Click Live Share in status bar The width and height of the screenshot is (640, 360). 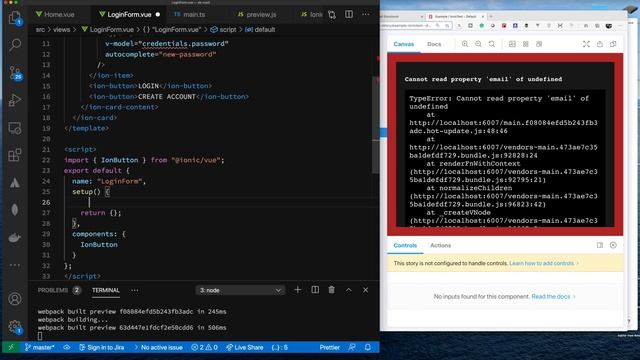pyautogui.click(x=244, y=347)
